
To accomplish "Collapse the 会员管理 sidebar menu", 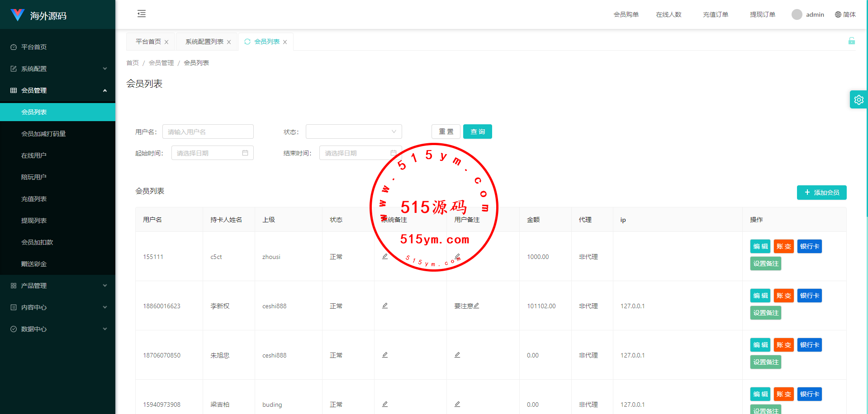I will (x=57, y=90).
